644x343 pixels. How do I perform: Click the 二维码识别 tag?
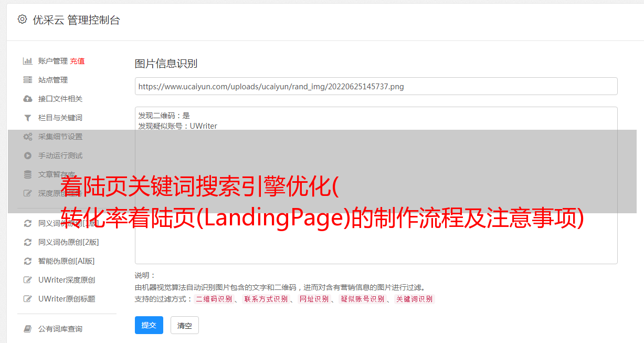point(214,299)
